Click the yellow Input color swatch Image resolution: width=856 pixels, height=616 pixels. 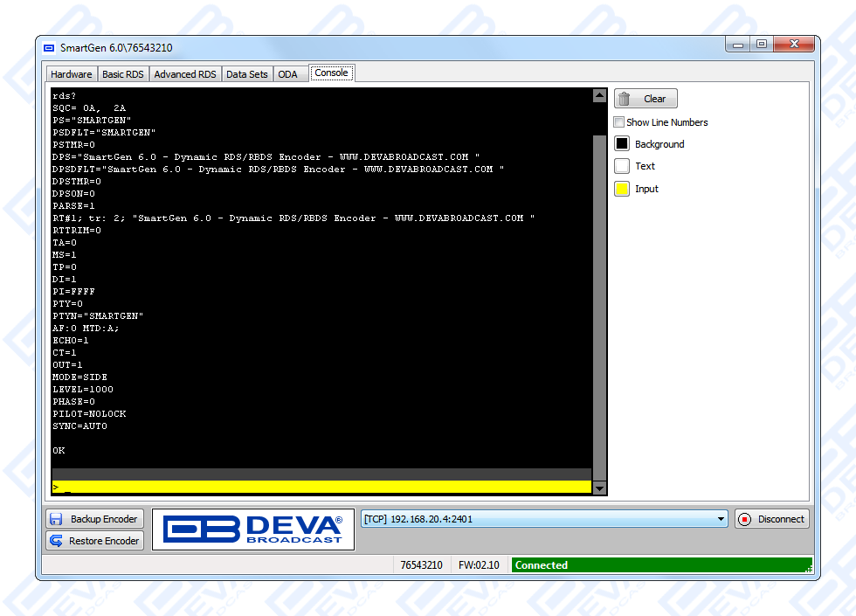[622, 189]
